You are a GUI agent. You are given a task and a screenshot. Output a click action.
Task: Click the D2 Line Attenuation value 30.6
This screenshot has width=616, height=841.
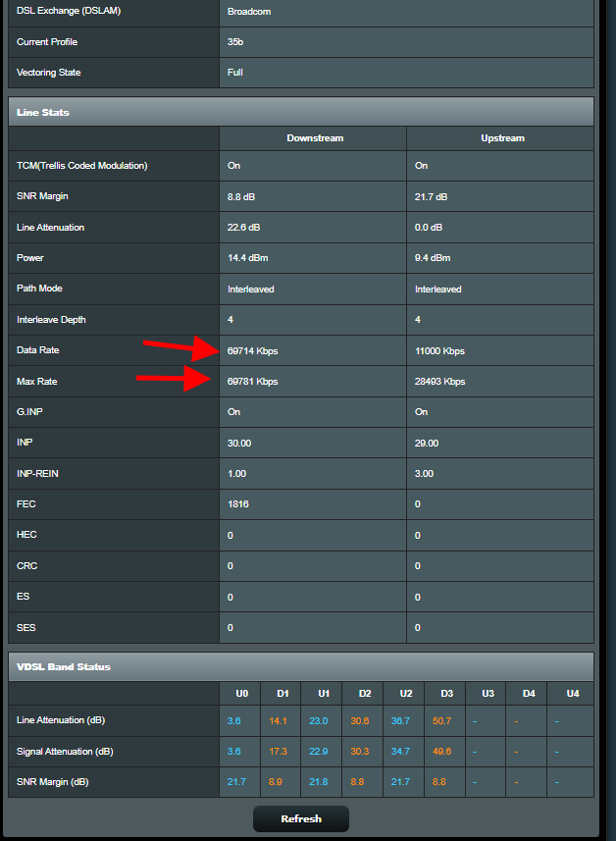point(360,721)
